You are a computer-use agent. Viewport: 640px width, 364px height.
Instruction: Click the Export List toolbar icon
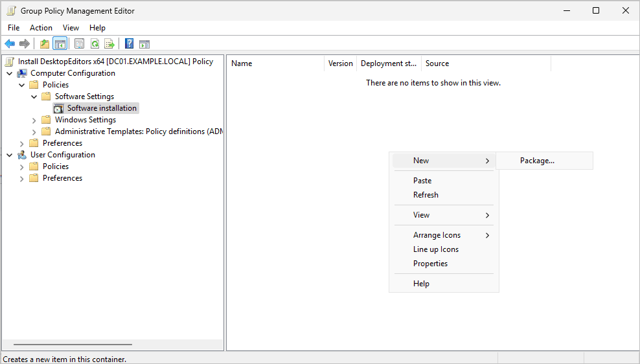tap(109, 43)
